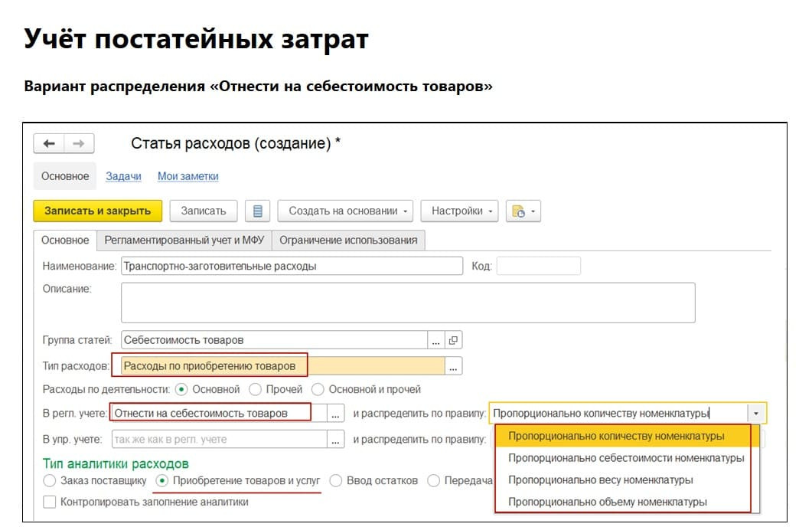Click the open-form icon beside Группа статей
Screen dimensions: 812x527
tap(453, 340)
